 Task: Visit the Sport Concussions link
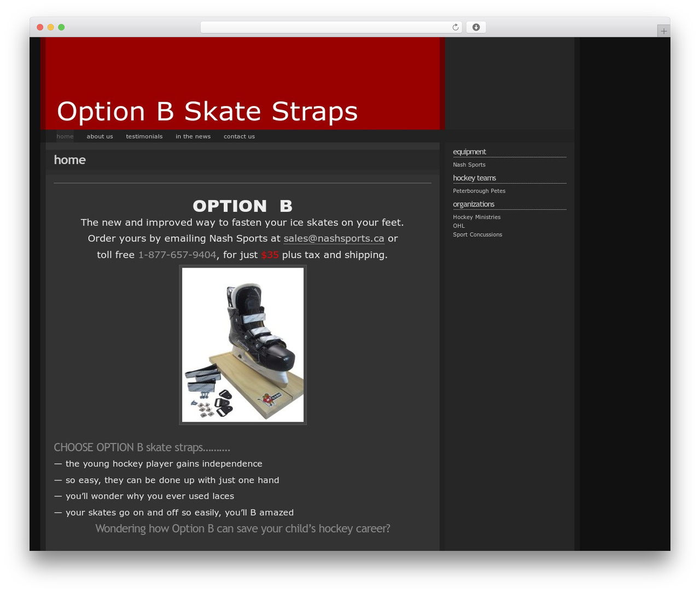coord(477,235)
